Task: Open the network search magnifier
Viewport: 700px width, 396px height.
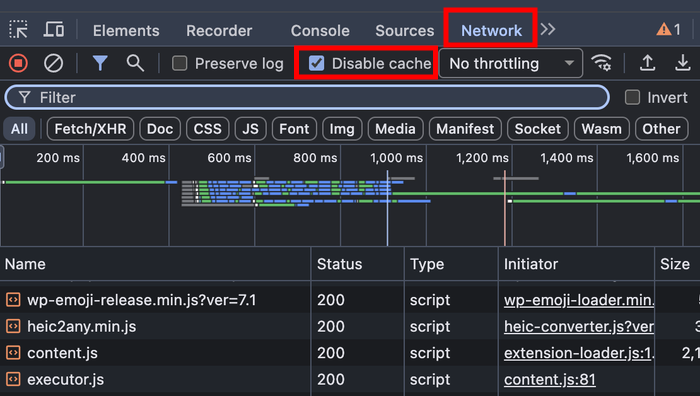Action: [135, 63]
